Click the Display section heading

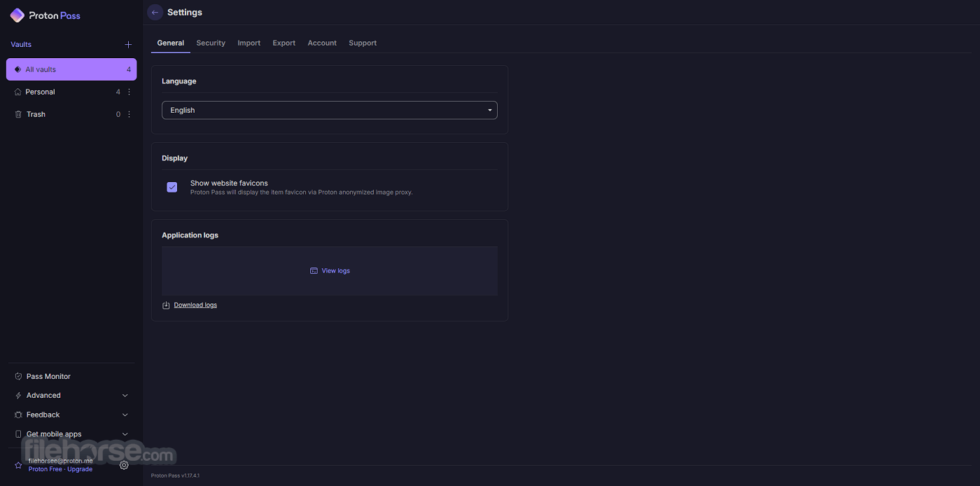(x=175, y=158)
